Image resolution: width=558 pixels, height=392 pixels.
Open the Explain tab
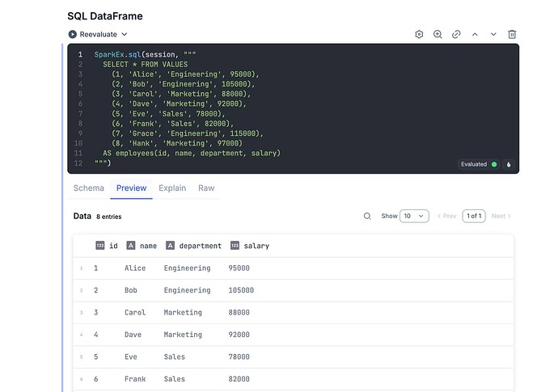pyautogui.click(x=172, y=188)
